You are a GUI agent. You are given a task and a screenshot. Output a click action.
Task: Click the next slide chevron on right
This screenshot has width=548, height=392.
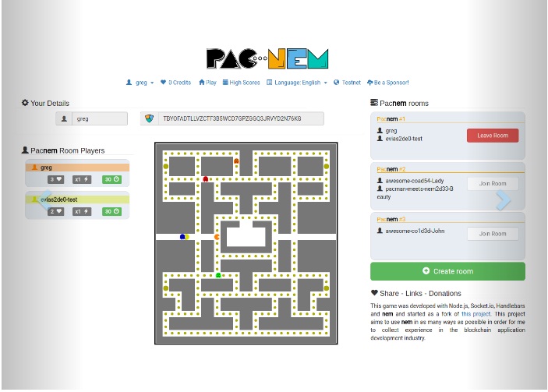pos(504,200)
